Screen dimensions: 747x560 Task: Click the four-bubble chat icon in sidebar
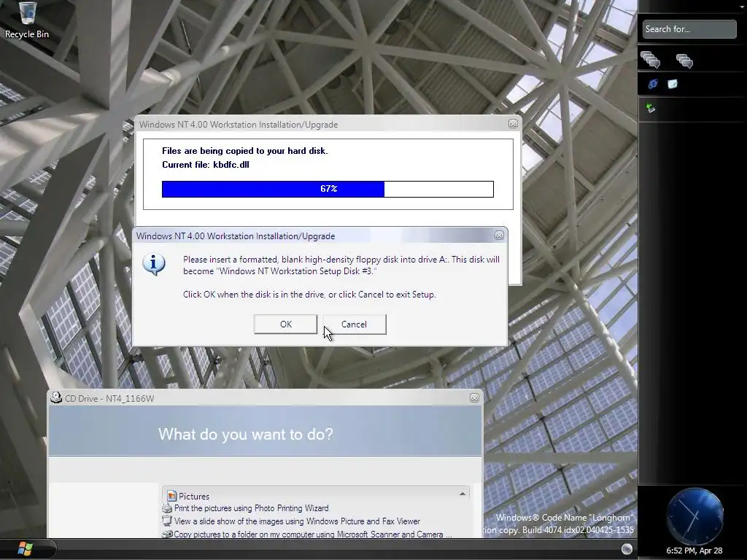point(650,60)
